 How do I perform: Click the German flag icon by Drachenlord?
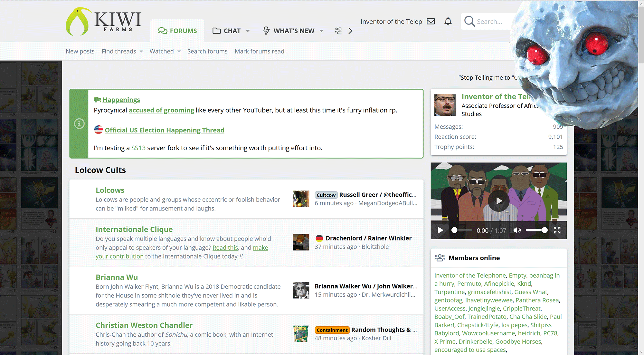319,238
